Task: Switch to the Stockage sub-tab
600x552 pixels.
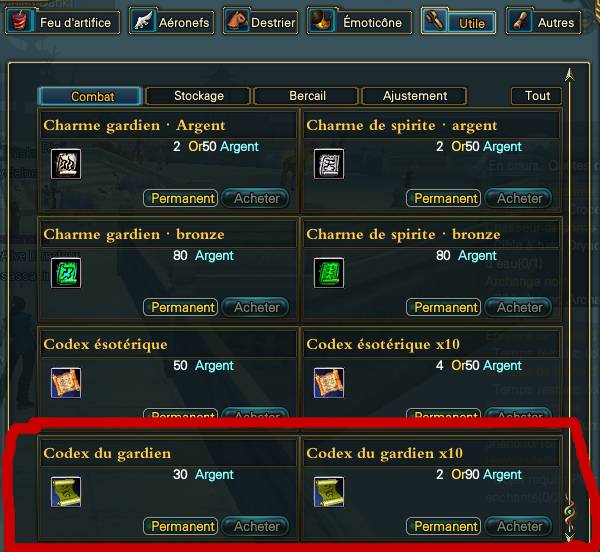Action: tap(198, 96)
